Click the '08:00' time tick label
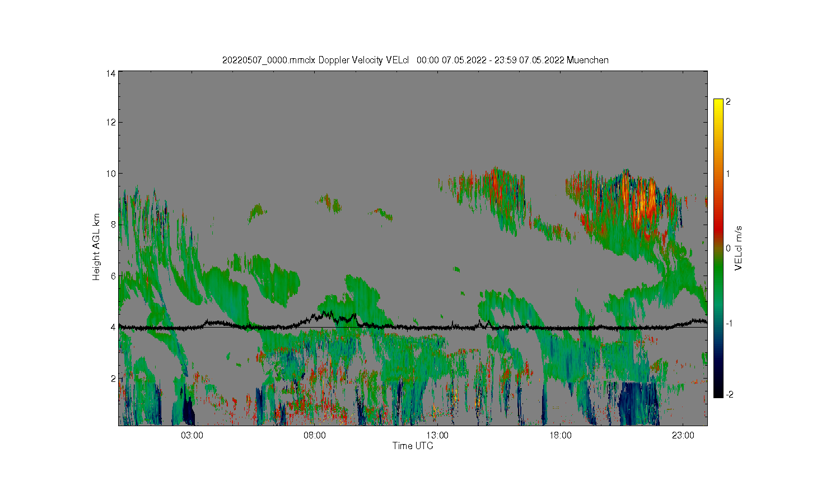The image size is (840, 504). (x=315, y=436)
